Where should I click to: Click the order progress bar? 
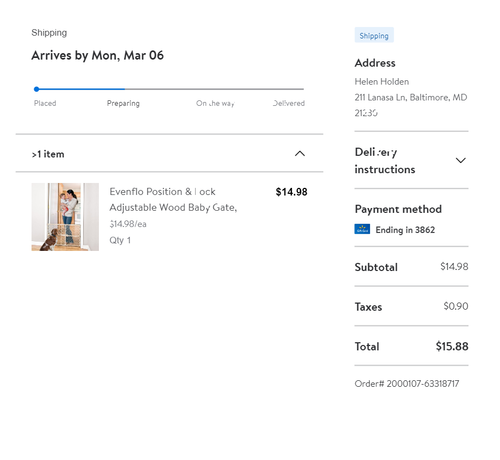pyautogui.click(x=169, y=89)
